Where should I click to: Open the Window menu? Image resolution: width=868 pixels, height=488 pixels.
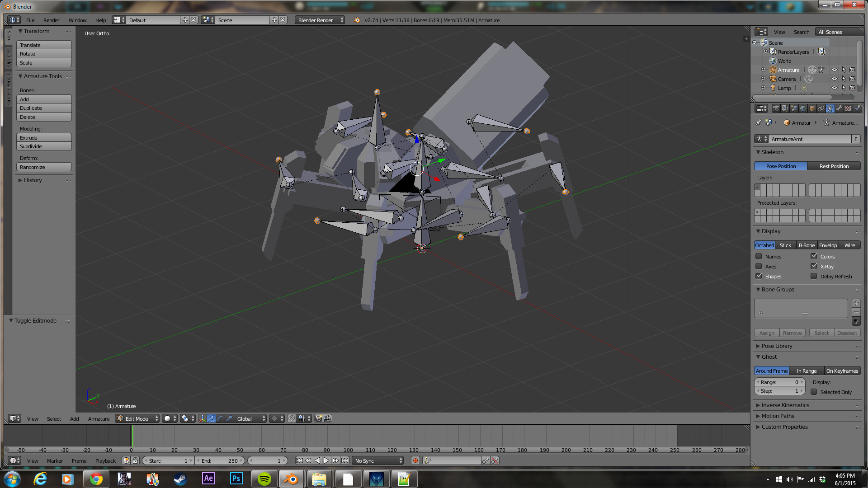point(77,20)
